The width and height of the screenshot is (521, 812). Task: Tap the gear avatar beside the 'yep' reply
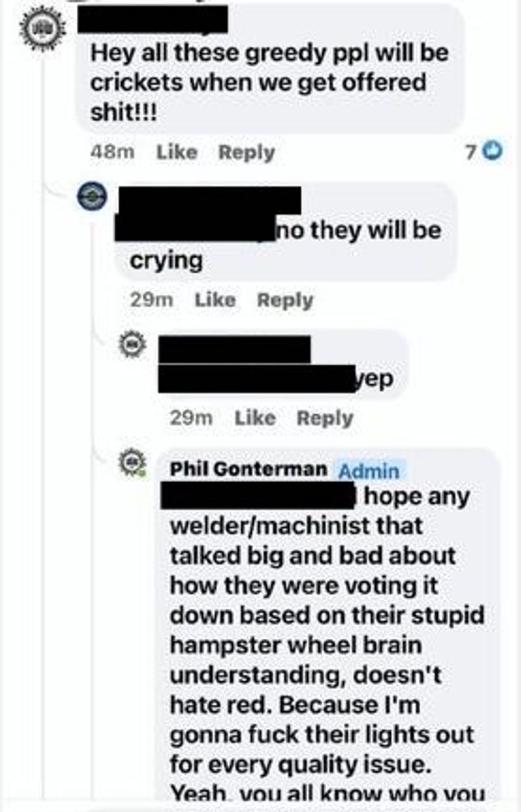(x=133, y=344)
